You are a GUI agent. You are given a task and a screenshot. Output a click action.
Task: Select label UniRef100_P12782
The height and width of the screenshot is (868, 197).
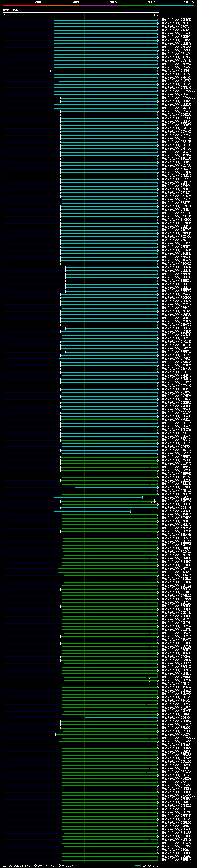(x=177, y=81)
